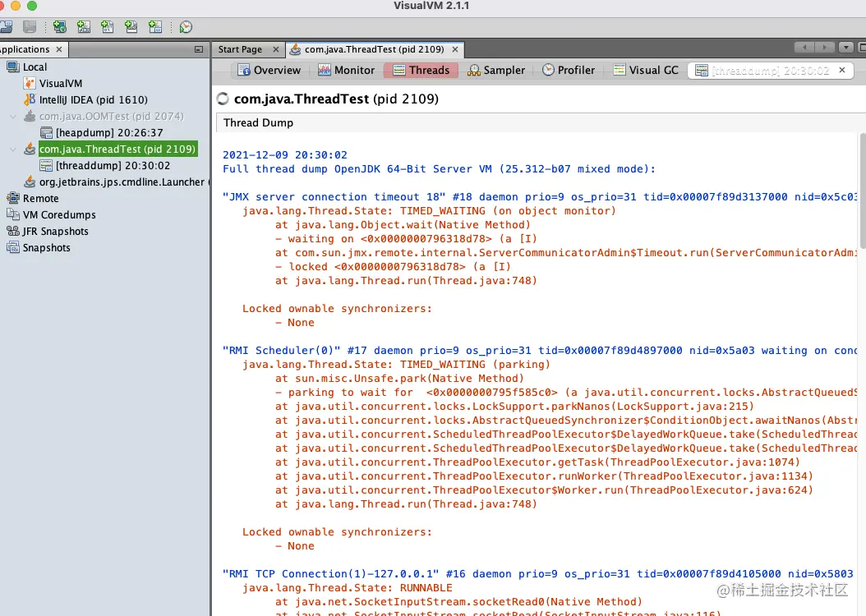Click the 'Full thread dump OpenJDK' line

(x=439, y=169)
